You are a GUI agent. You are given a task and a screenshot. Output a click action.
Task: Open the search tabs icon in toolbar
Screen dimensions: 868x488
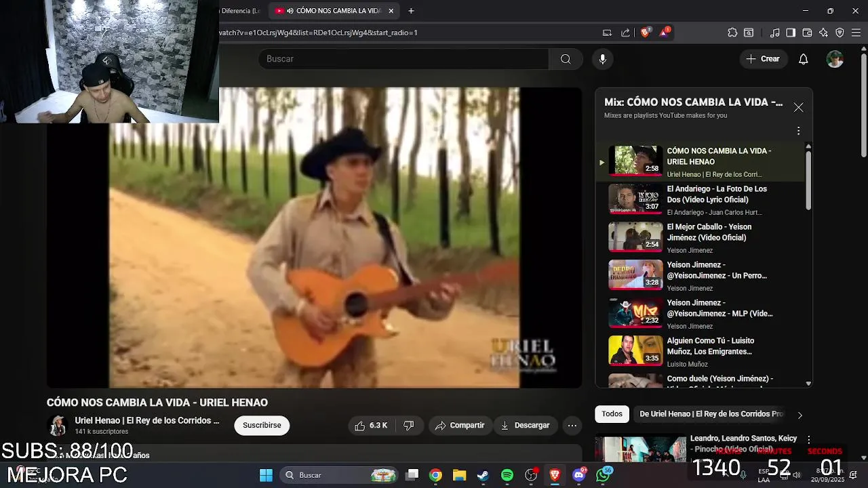(749, 33)
